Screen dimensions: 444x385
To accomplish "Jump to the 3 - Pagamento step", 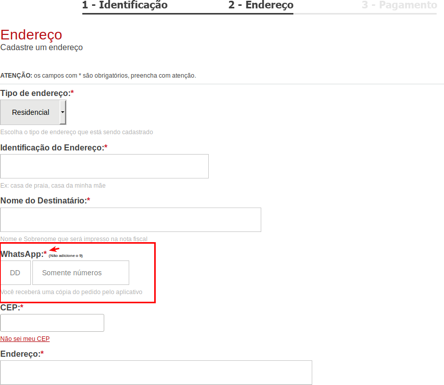I will [x=399, y=5].
